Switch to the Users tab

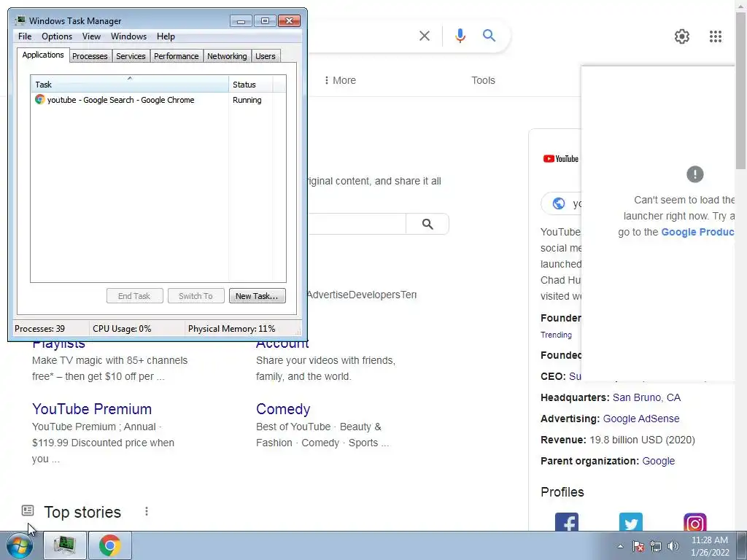266,56
